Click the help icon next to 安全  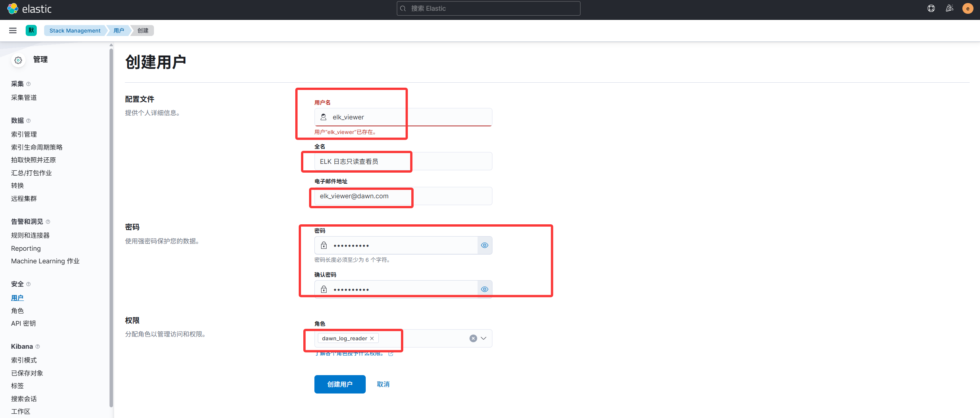28,284
